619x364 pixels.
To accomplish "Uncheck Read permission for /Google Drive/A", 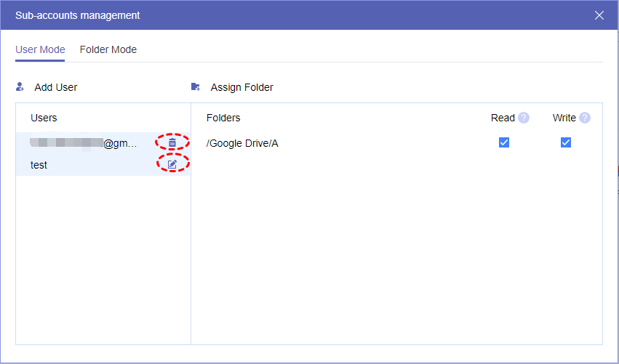I will 504,142.
